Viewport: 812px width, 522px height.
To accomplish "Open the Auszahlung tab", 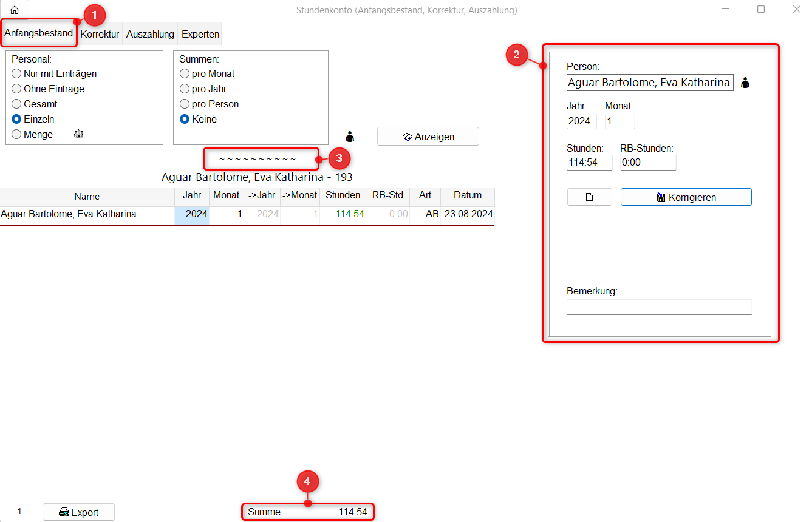I will pos(150,34).
